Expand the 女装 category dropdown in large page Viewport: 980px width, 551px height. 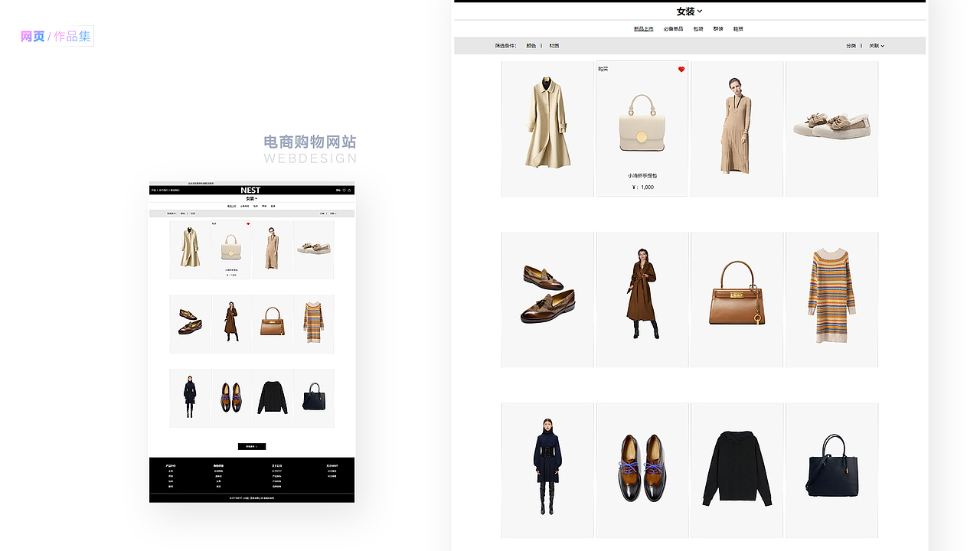click(x=689, y=11)
